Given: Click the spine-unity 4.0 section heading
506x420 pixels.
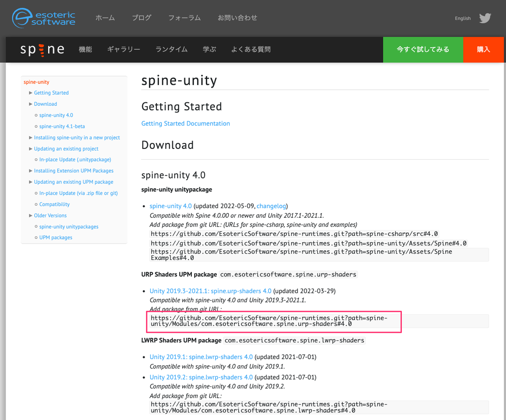Looking at the screenshot, I should pyautogui.click(x=173, y=175).
